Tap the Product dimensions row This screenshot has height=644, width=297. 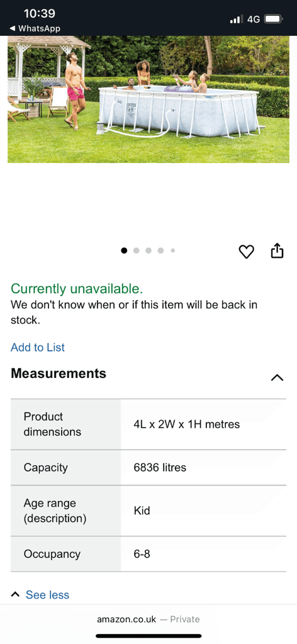pos(148,425)
